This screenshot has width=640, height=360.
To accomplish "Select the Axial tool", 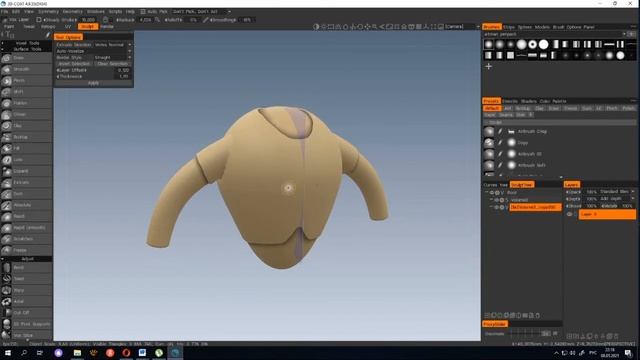I will 27,302.
